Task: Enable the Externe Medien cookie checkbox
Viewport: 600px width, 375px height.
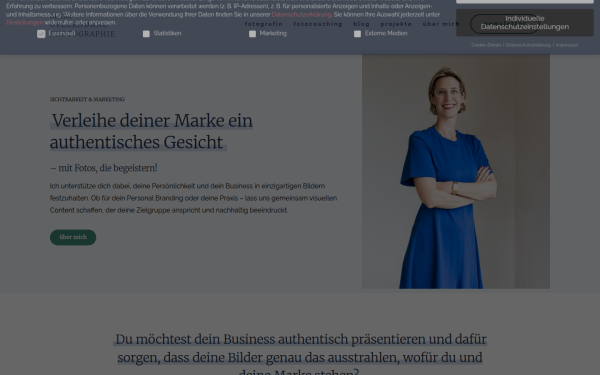Action: [357, 34]
